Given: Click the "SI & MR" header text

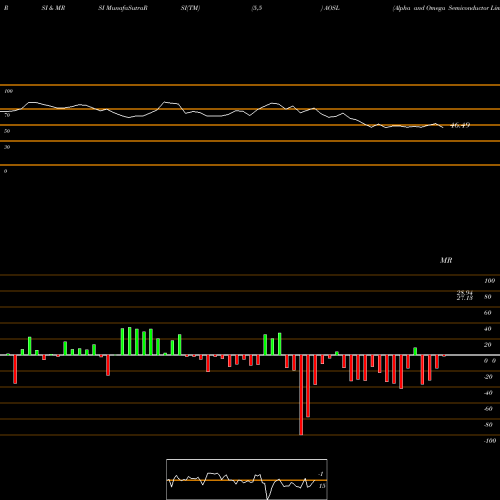Looking at the screenshot, I should click(x=53, y=8).
